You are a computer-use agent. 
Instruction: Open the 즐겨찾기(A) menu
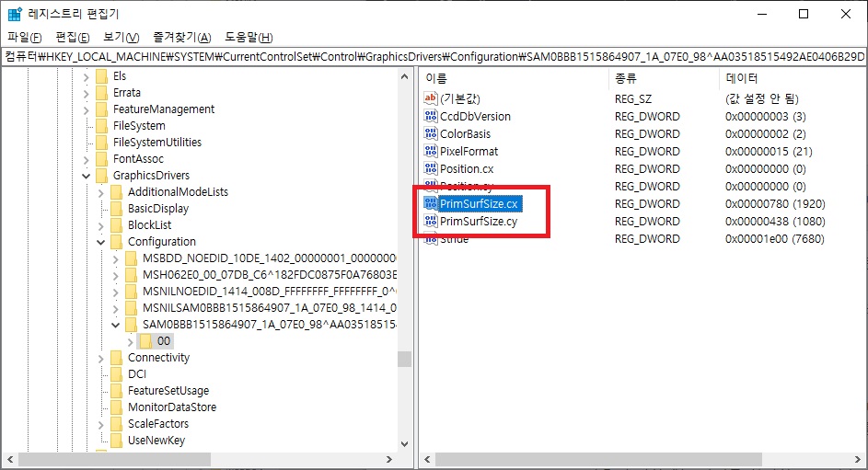(x=182, y=37)
